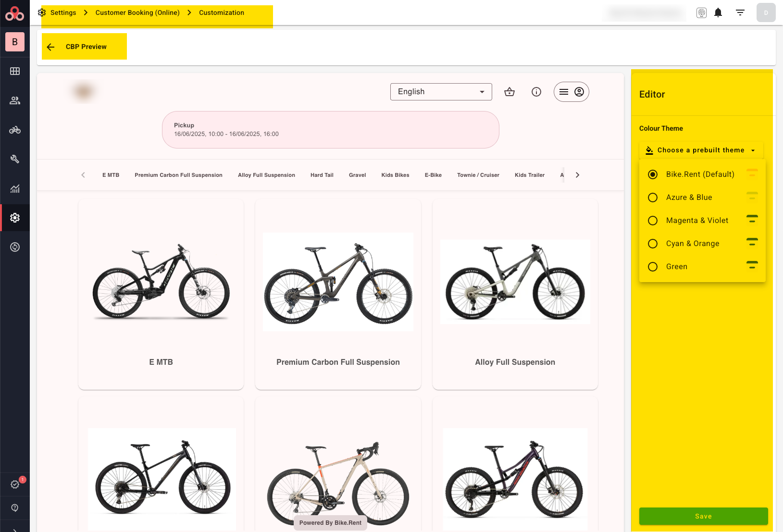Go back with CBP Preview arrow

click(x=51, y=47)
